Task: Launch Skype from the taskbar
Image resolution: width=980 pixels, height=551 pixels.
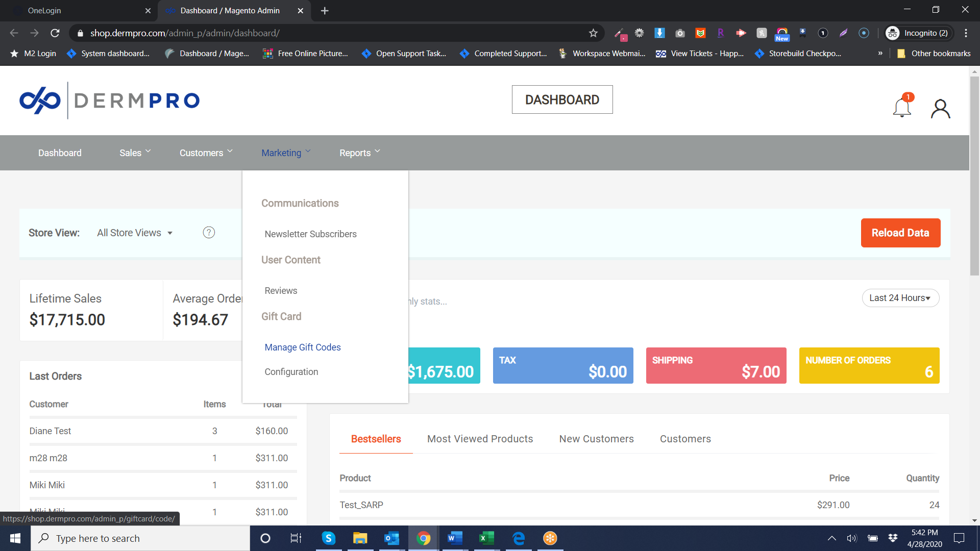Action: 328,538
